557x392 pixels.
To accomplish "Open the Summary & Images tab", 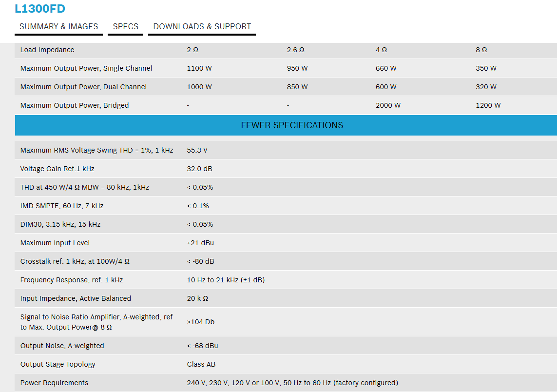I will pyautogui.click(x=58, y=27).
